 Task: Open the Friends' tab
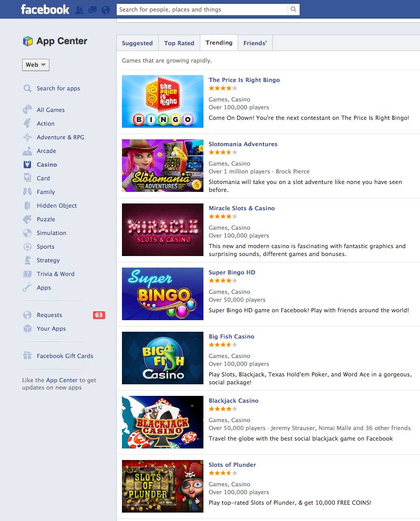click(x=255, y=43)
